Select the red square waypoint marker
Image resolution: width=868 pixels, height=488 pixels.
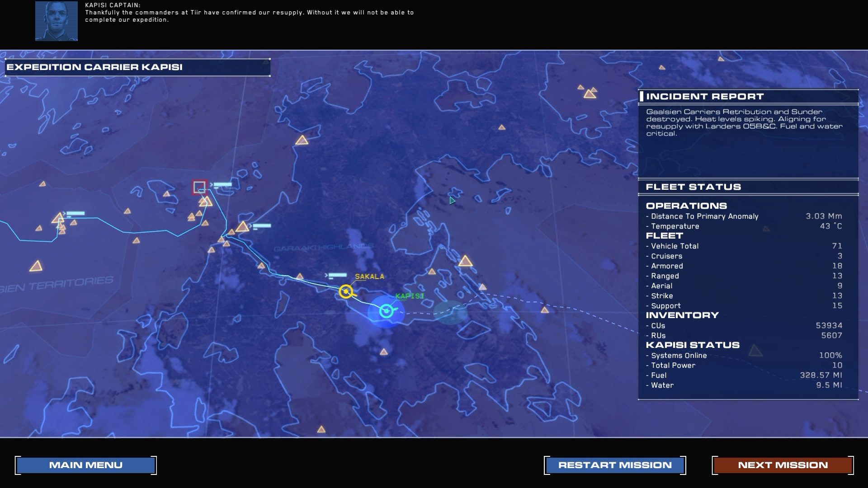[x=199, y=187]
